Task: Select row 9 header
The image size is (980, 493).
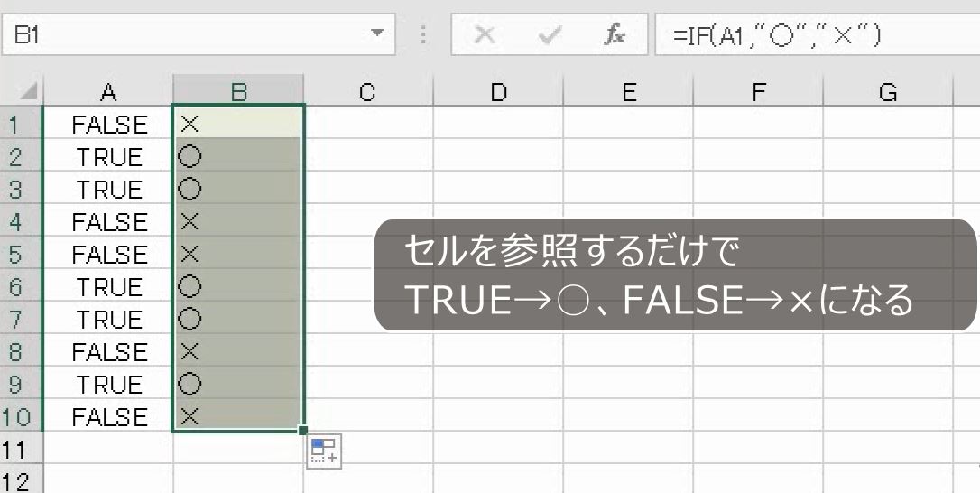Action: click(x=22, y=382)
